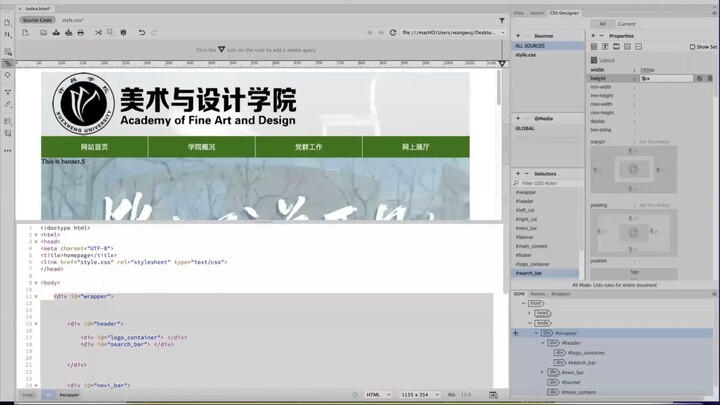
Task: Click the print icon in the document toolbar
Action: point(81,32)
